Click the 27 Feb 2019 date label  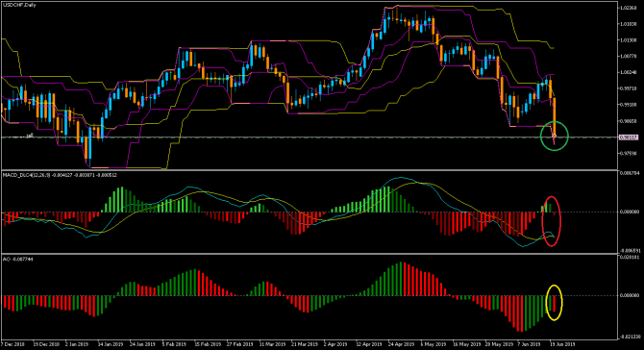240,344
